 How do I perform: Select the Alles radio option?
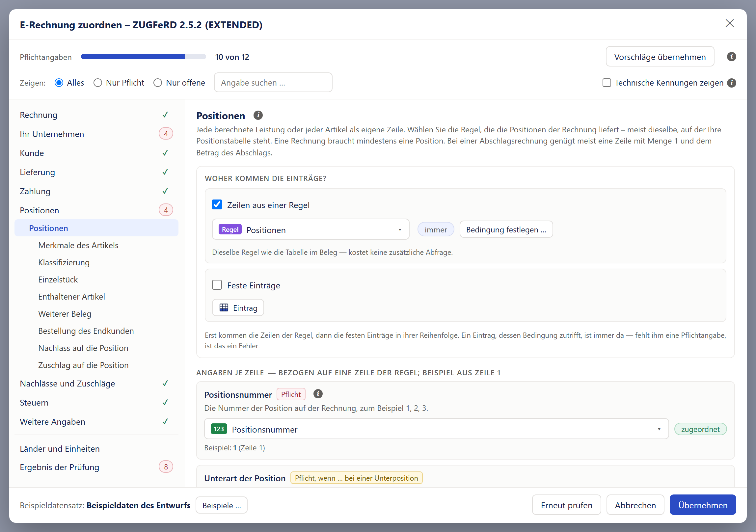59,83
